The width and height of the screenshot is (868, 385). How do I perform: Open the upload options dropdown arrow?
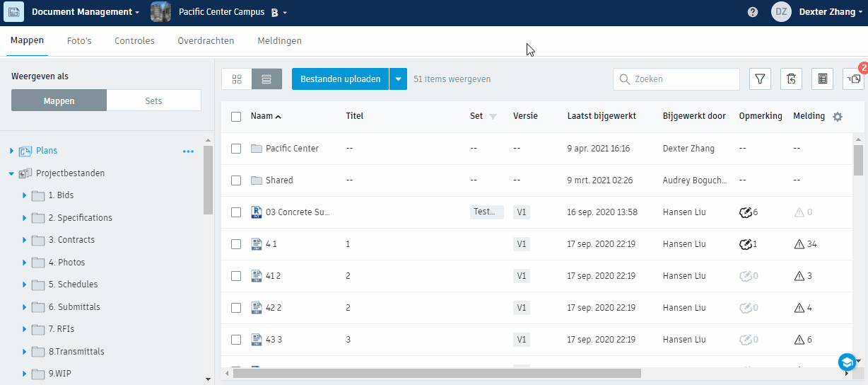pos(399,79)
